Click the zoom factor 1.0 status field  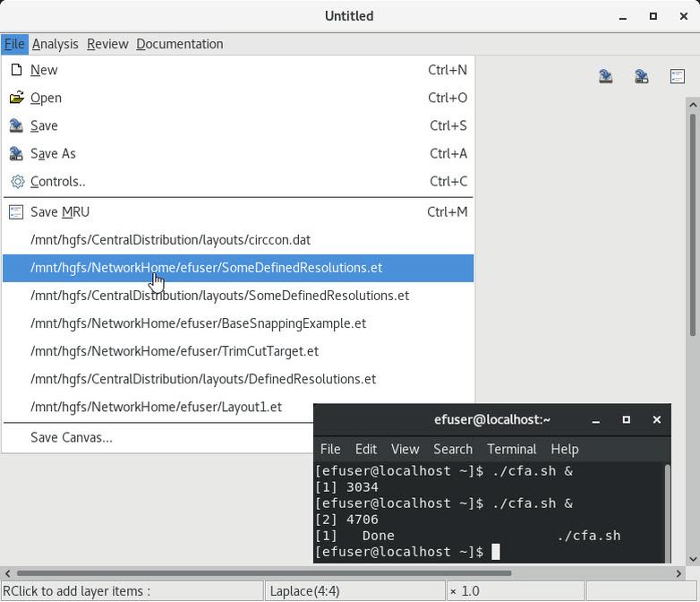tap(515, 591)
